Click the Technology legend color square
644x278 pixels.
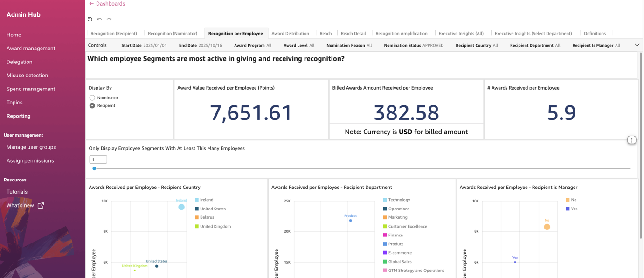coord(385,200)
